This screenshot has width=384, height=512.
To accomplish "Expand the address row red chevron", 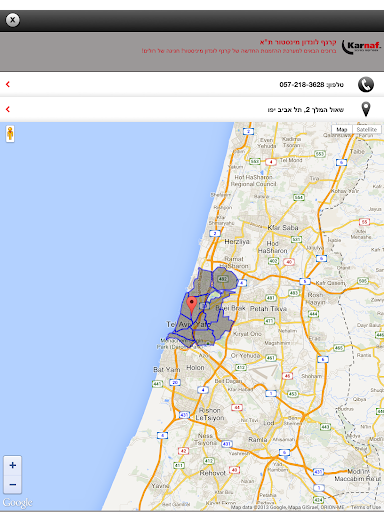I will click(8, 109).
